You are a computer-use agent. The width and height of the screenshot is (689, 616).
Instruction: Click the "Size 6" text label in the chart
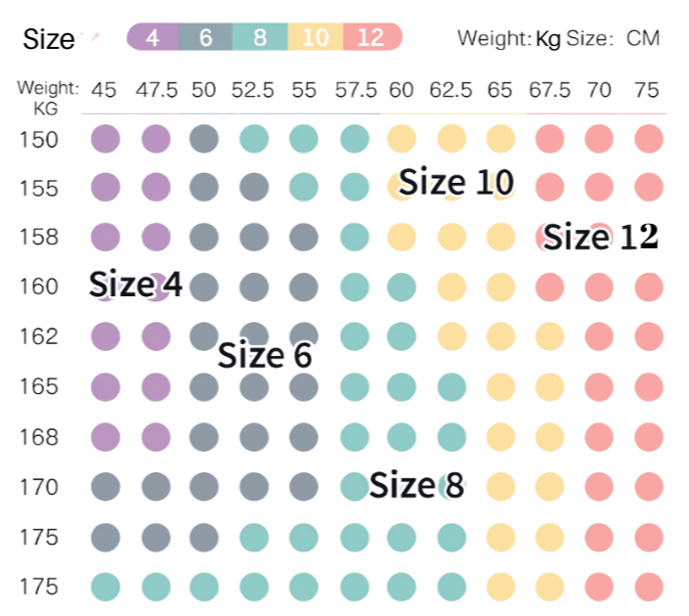264,355
